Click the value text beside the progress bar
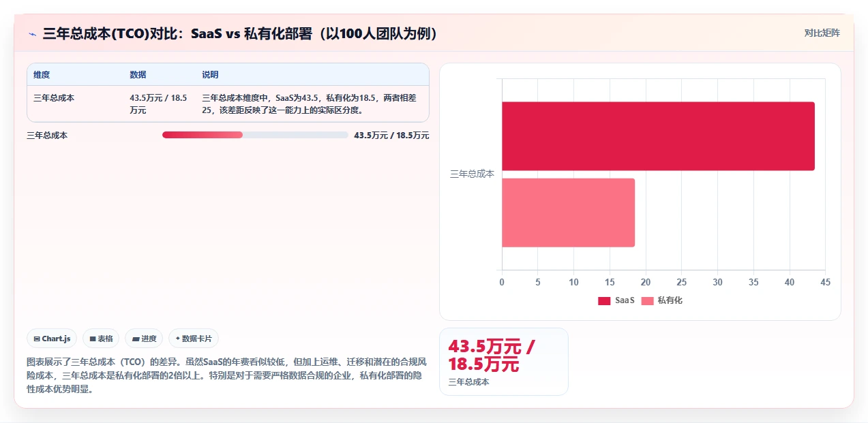The width and height of the screenshot is (868, 423). click(391, 136)
